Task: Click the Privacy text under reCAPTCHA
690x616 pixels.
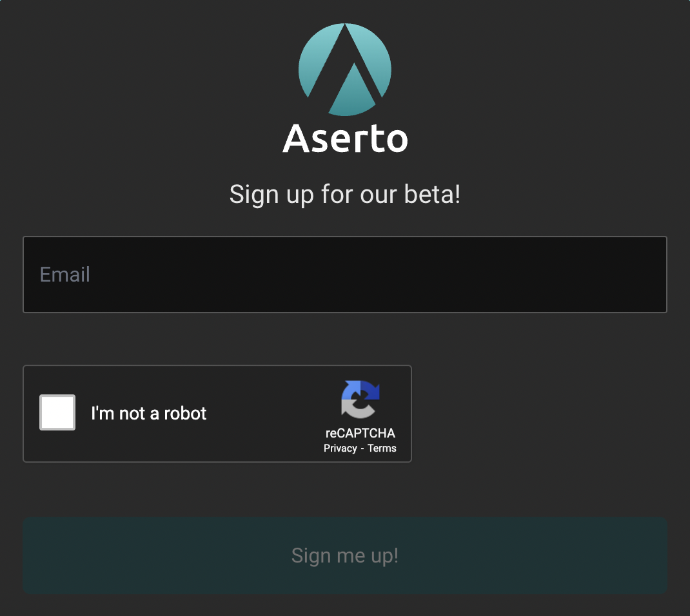Action: (x=340, y=448)
